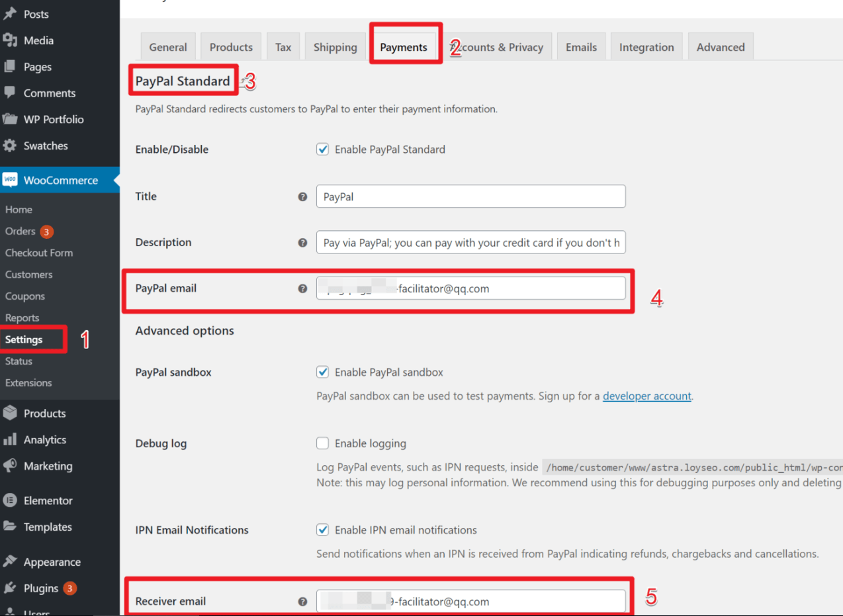Click the Marketing megaphone icon
843x616 pixels.
tap(10, 466)
